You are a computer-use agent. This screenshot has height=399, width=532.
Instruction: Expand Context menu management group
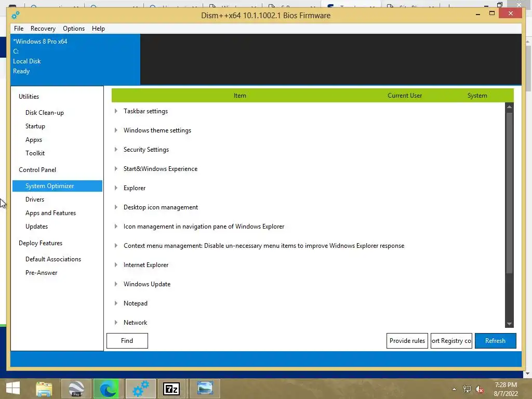(116, 246)
